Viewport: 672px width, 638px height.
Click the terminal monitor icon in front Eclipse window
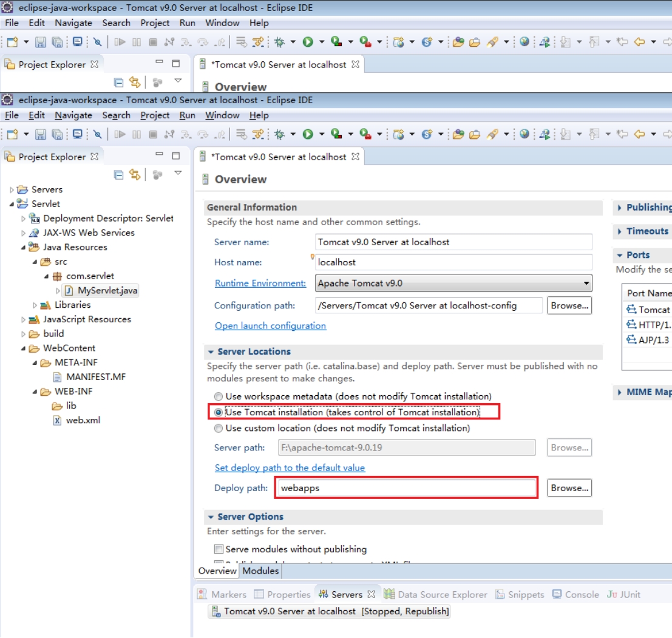[78, 135]
